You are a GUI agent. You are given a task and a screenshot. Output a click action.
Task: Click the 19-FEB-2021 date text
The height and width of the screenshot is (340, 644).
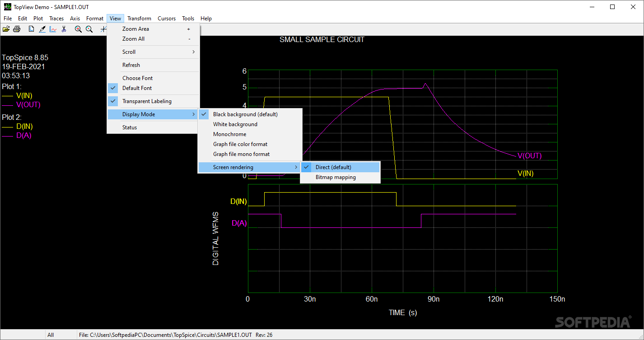click(x=23, y=67)
